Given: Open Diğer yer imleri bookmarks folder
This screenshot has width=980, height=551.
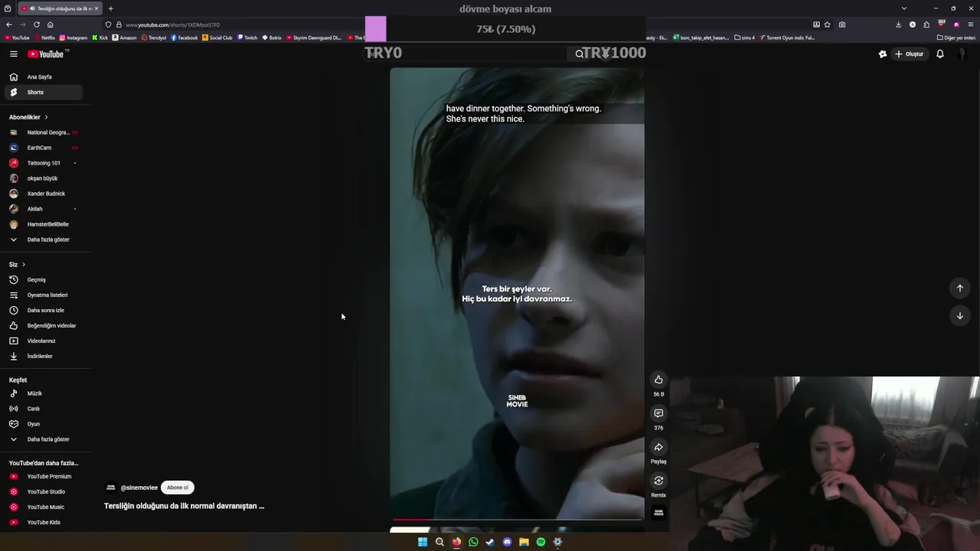Looking at the screenshot, I should pos(956,37).
